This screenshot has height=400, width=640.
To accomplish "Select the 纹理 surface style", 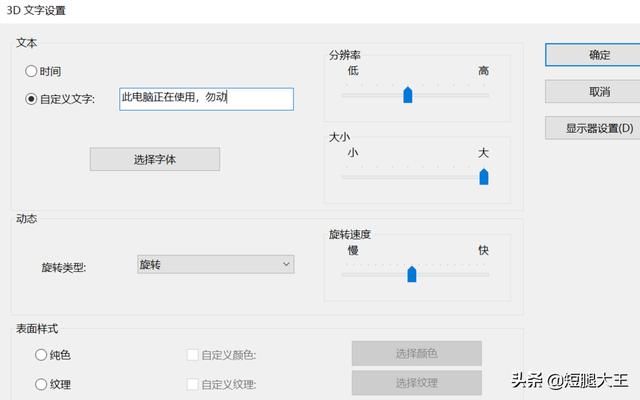I will click(41, 384).
